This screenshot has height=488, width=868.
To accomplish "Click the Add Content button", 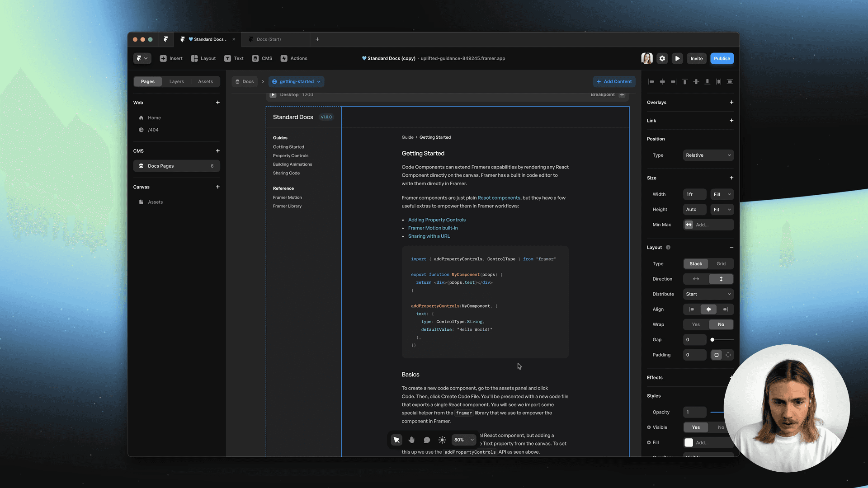I will click(x=614, y=82).
